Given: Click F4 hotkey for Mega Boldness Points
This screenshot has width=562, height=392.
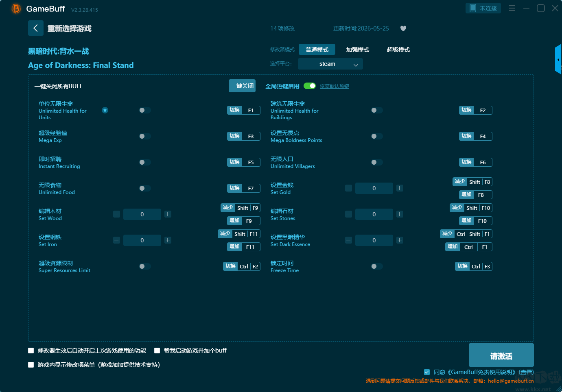Looking at the screenshot, I should (x=476, y=136).
